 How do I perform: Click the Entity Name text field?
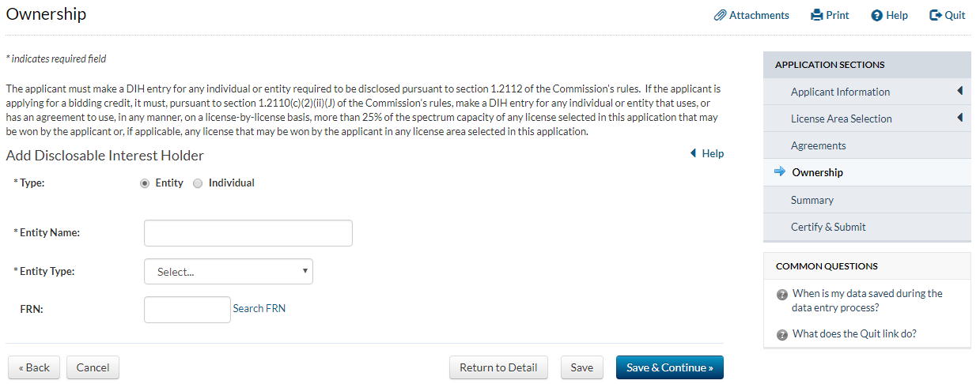click(248, 233)
